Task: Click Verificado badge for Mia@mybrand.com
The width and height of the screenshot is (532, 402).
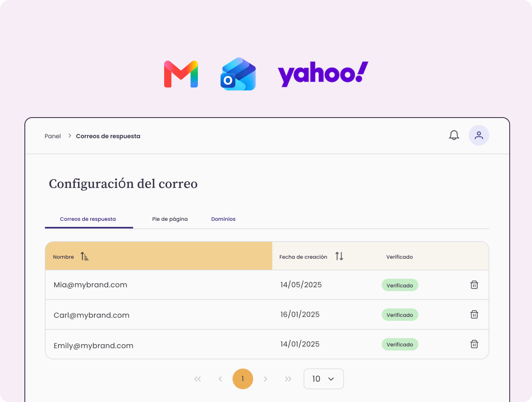Action: point(400,285)
